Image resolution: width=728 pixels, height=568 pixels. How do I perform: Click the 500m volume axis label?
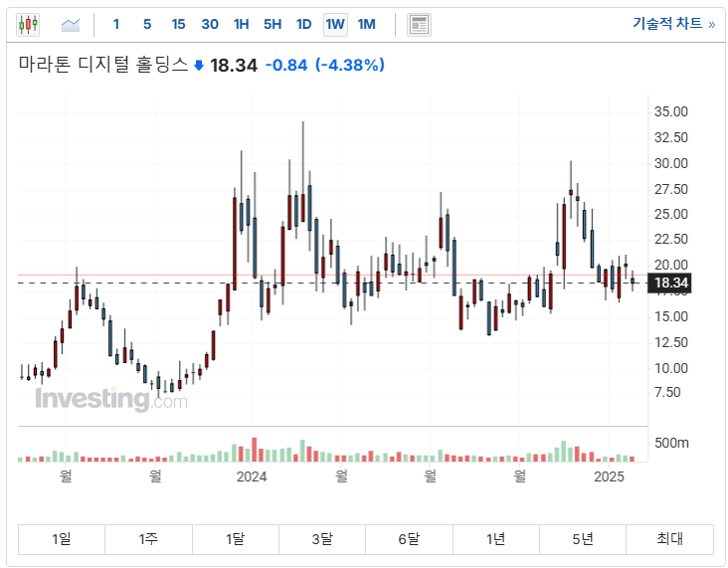671,443
